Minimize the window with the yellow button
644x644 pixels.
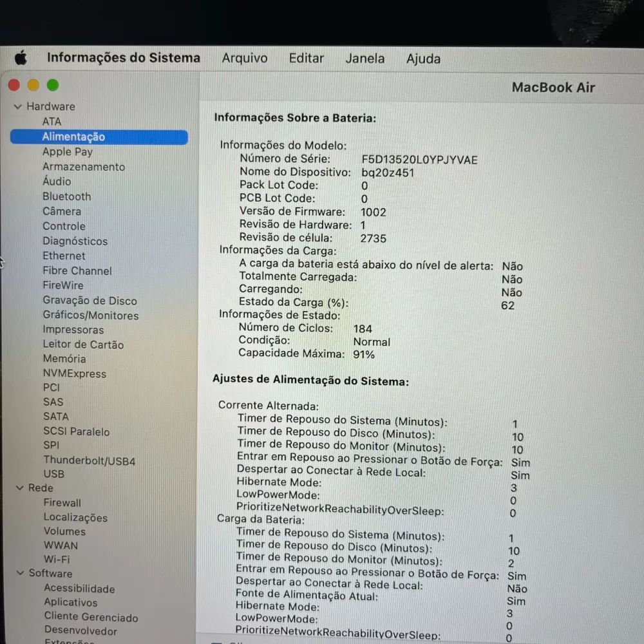33,85
